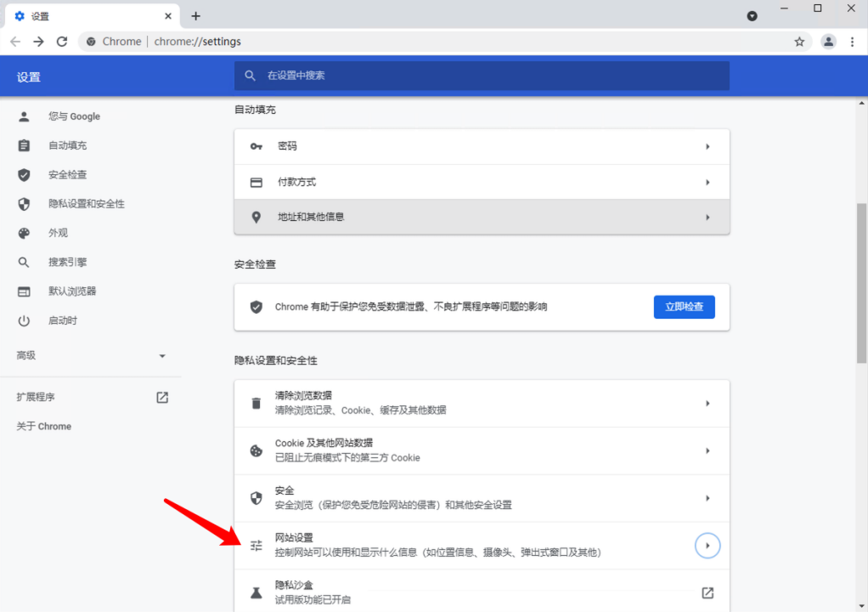868x612 pixels.
Task: Open 付款方式 with its right chevron
Action: 707,182
